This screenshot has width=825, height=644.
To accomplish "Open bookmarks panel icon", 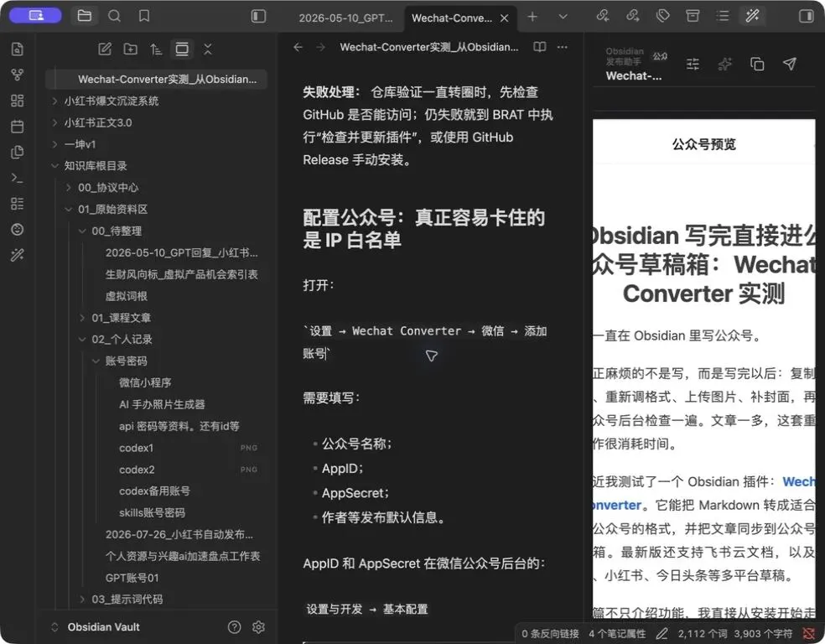I will click(x=144, y=16).
